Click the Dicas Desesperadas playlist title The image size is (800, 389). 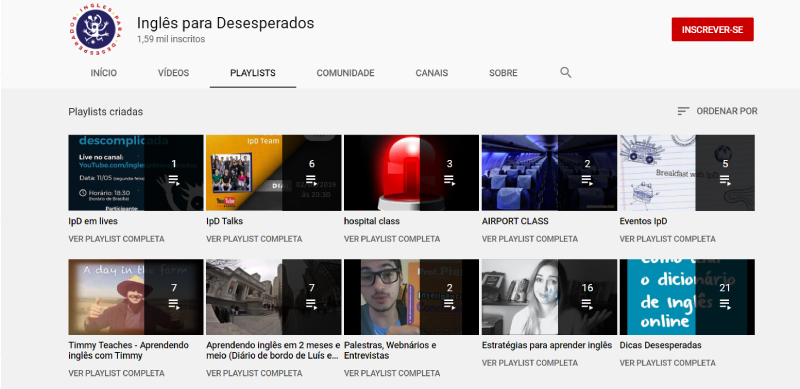[x=660, y=345]
